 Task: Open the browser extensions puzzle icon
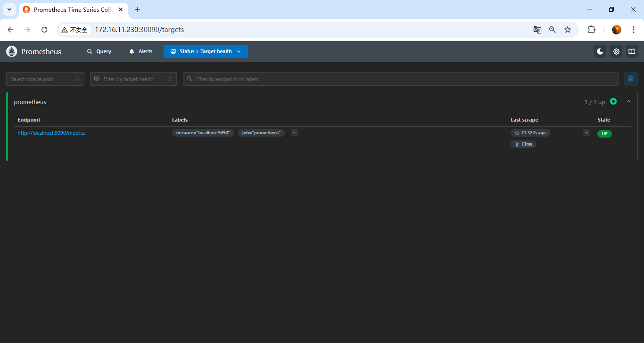591,30
